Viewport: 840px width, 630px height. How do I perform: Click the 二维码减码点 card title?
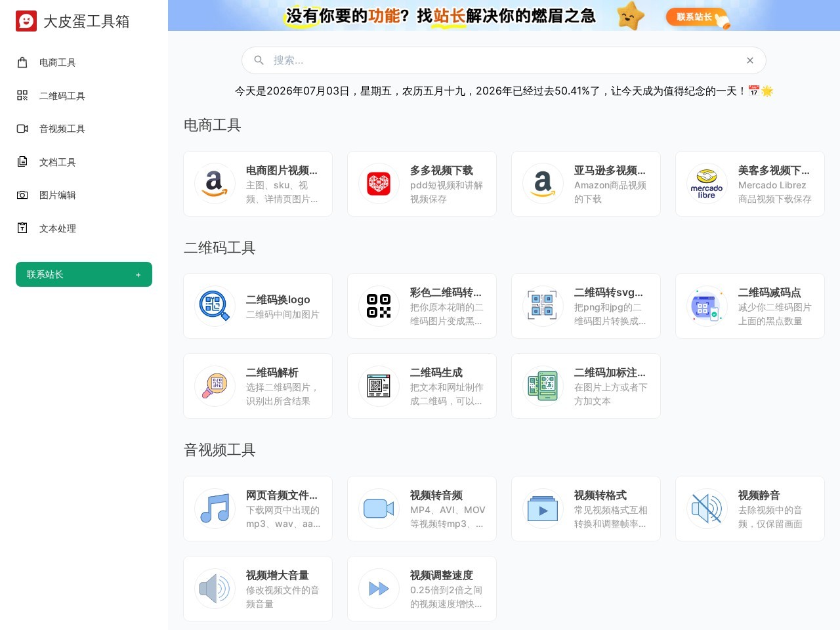click(769, 293)
